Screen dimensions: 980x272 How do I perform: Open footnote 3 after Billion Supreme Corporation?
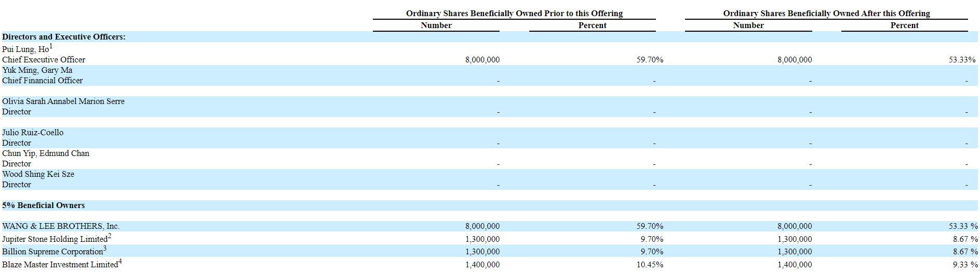pyautogui.click(x=105, y=249)
